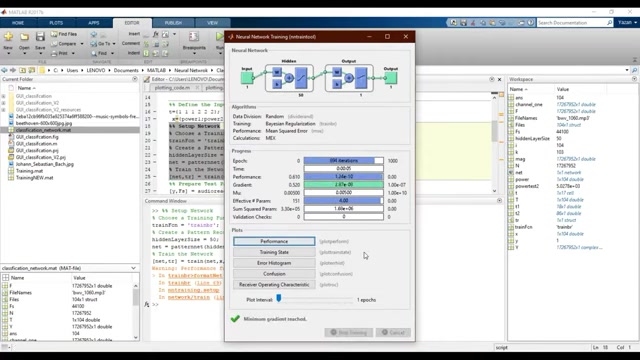Screen dimensions: 640x360
Task: Click the back arrow in address bar
Action: [4, 70]
